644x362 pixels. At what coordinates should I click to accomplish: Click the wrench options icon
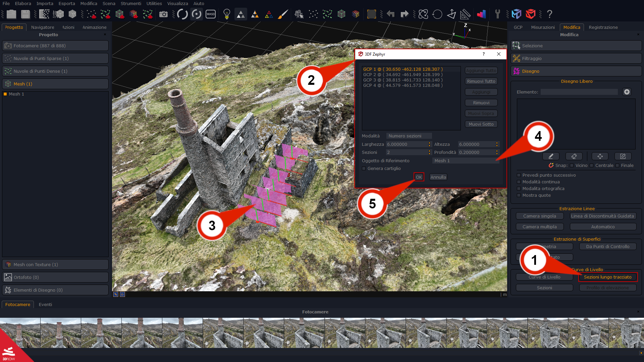tap(497, 14)
